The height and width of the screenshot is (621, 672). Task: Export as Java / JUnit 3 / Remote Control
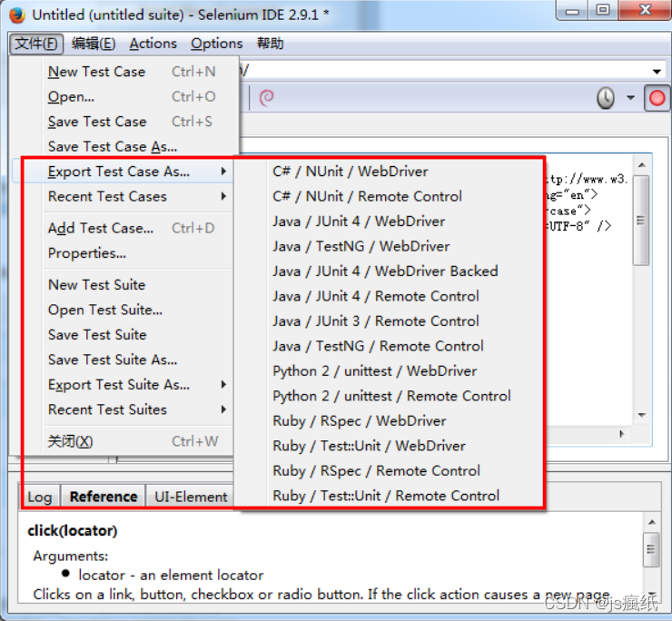[390, 321]
